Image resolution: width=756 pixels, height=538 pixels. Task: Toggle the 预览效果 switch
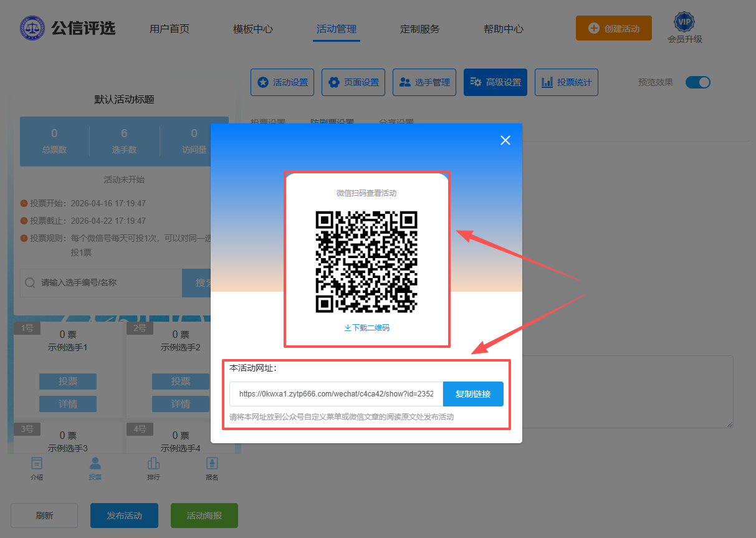point(698,82)
